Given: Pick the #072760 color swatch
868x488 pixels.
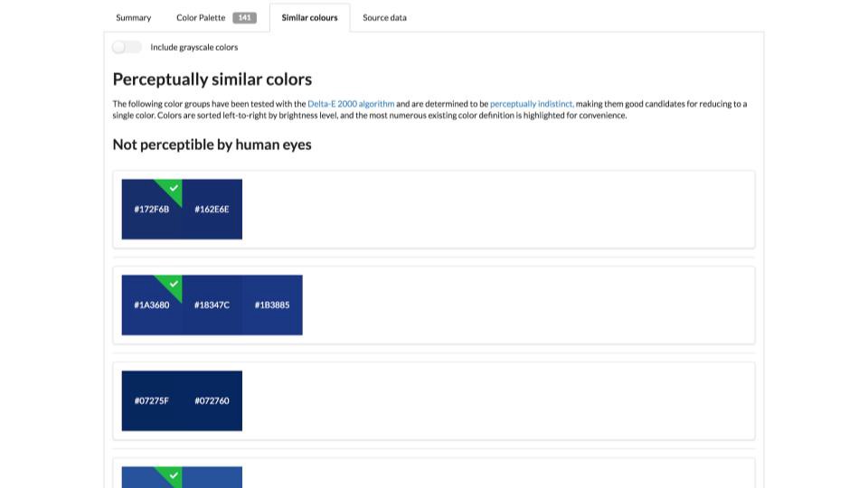Looking at the screenshot, I should click(x=212, y=400).
